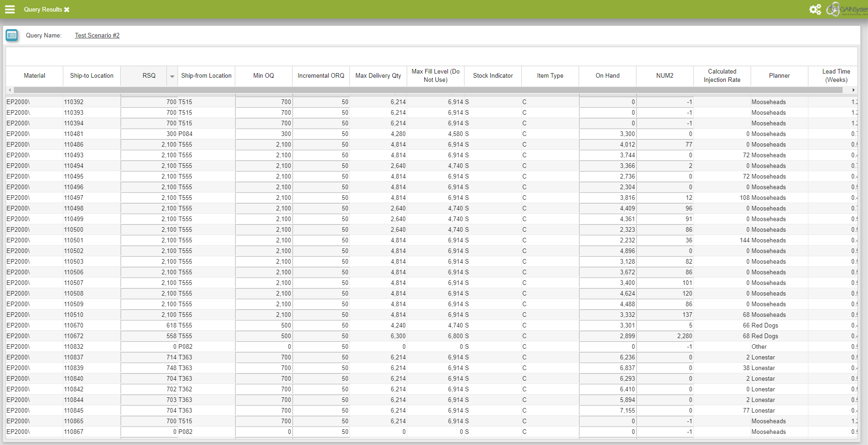Screen dimensions: 868x445
Task: Switch to the Query Results tab
Action: [x=43, y=10]
